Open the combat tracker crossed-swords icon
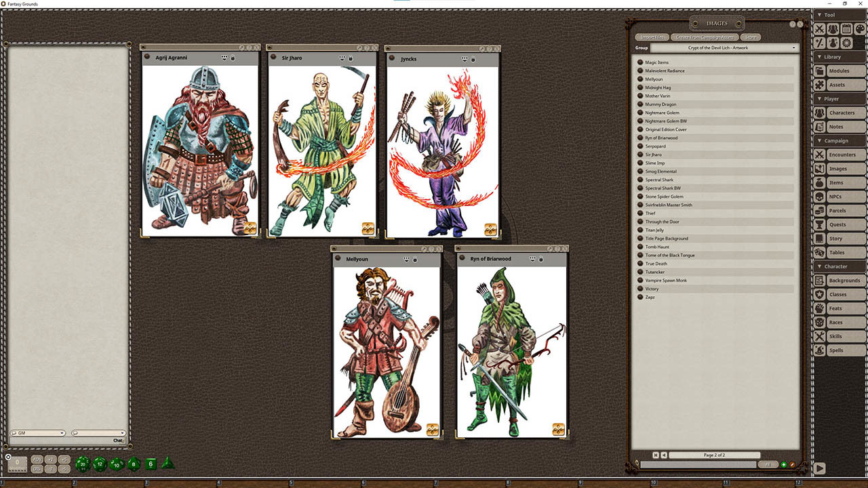The height and width of the screenshot is (488, 868). 820,29
